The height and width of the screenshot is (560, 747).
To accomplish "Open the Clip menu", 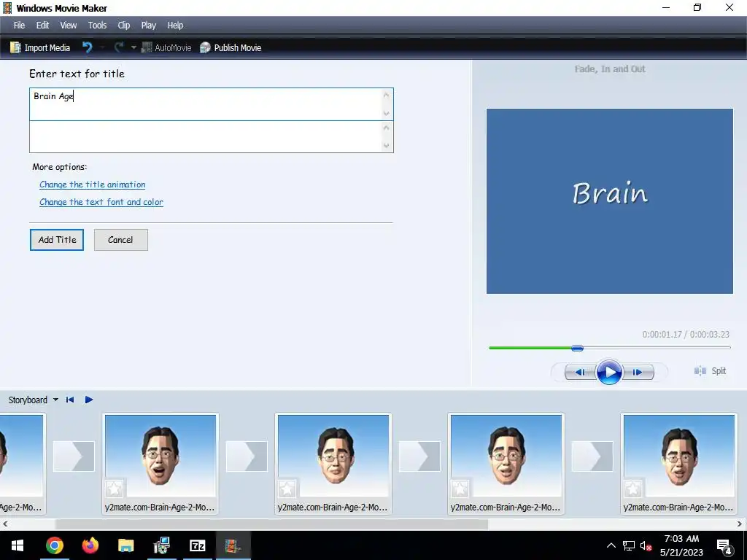I will [x=124, y=26].
